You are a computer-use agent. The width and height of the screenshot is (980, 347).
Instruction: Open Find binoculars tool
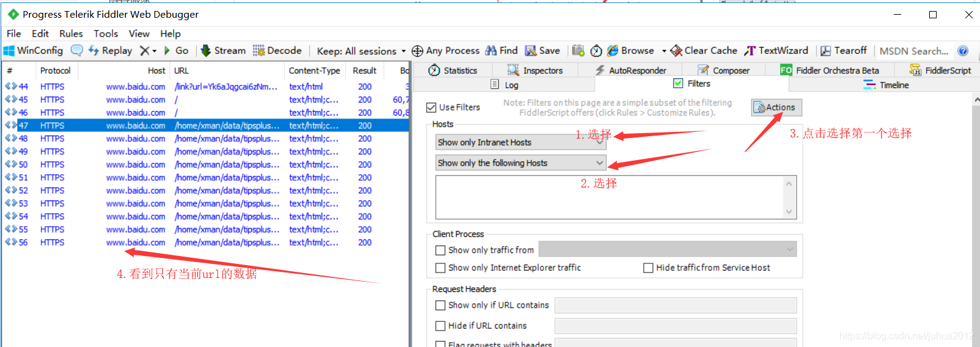click(x=501, y=51)
